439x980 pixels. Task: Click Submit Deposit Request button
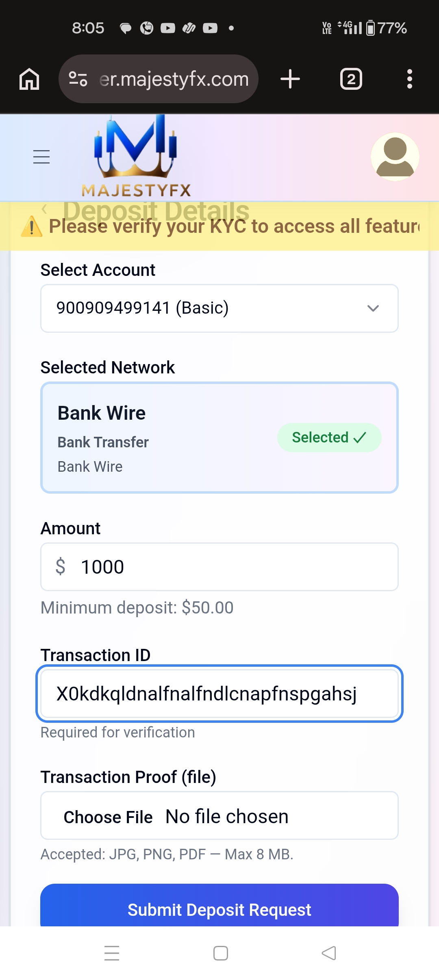pyautogui.click(x=219, y=908)
